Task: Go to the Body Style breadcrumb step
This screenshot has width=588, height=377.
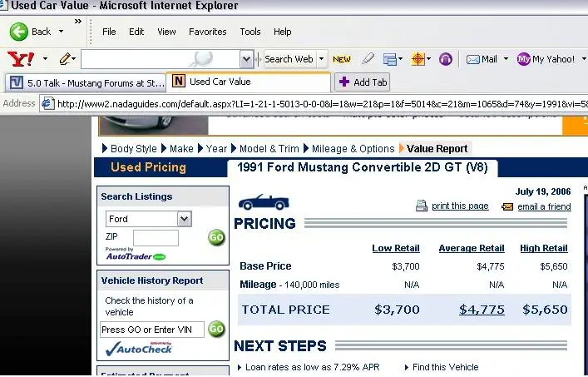Action: click(134, 149)
